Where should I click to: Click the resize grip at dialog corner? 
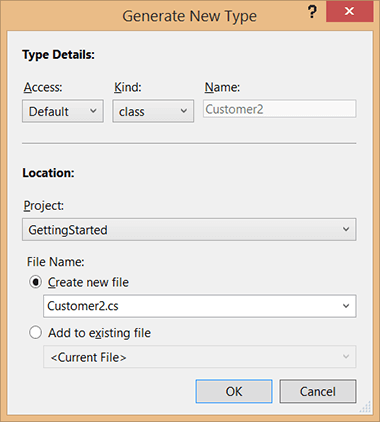pos(366,407)
